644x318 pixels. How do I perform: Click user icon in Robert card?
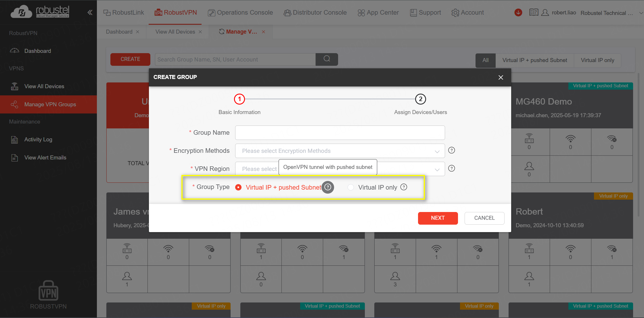tap(529, 276)
